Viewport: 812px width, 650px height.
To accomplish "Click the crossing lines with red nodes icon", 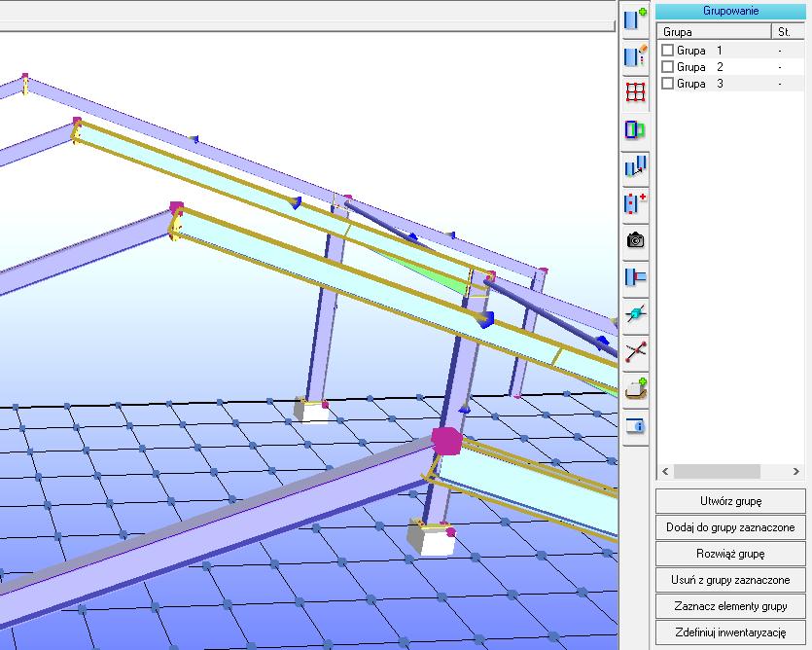I will tap(635, 351).
